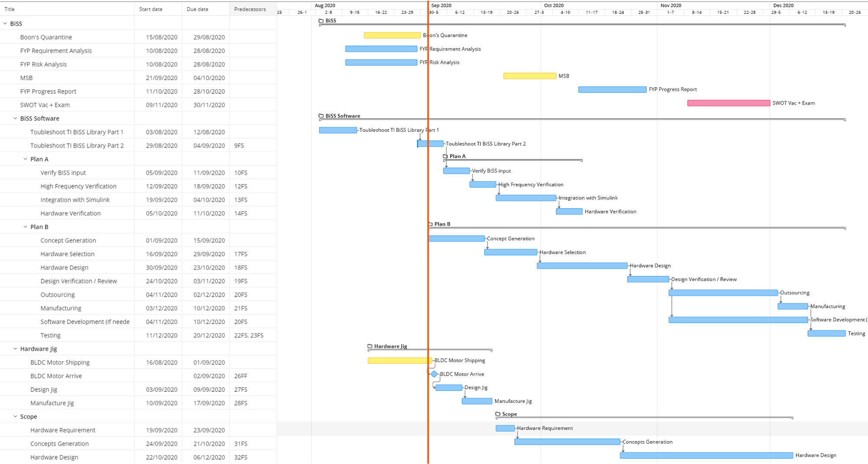Collapse the Scope group
Viewport: 868px width, 464px height.
(x=15, y=416)
